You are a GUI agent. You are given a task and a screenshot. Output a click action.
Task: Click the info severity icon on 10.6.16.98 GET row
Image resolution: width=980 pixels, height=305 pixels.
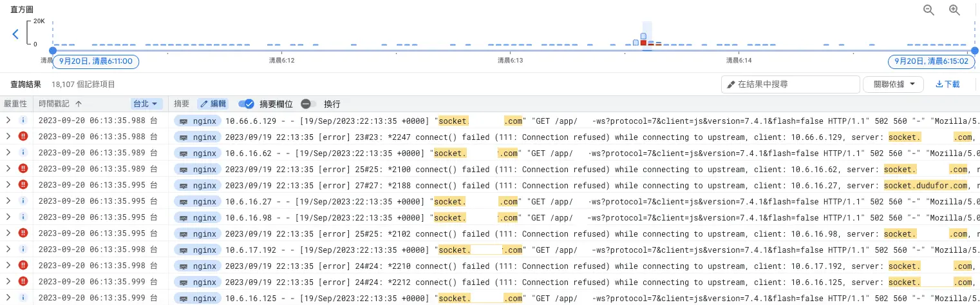(x=23, y=217)
